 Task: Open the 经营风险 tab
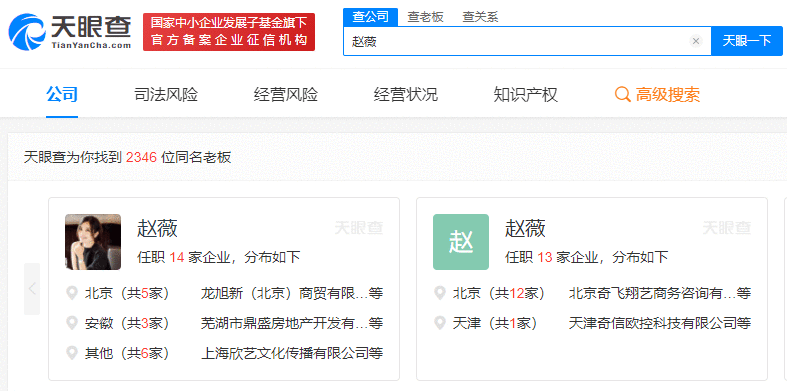(286, 94)
